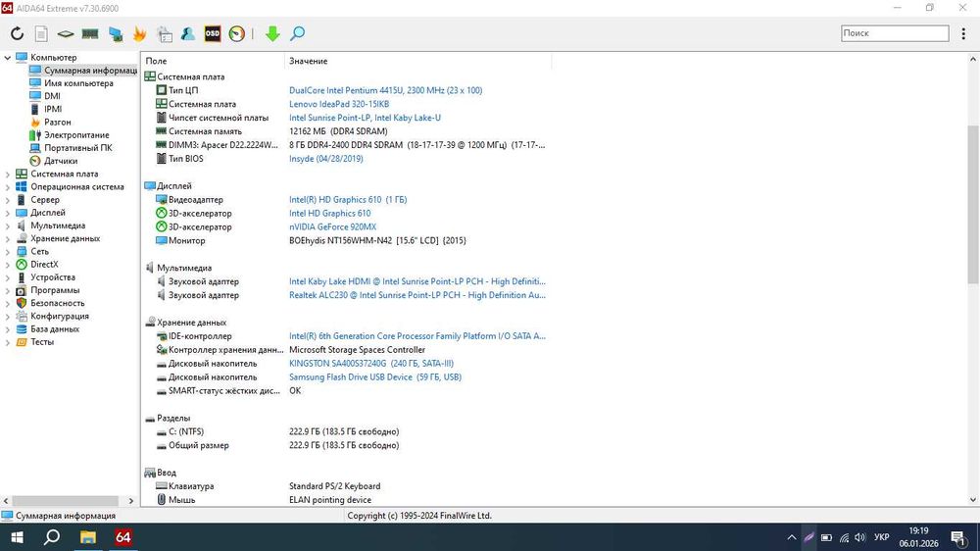
Task: Click the user silhouette toolbar icon
Action: (x=187, y=33)
